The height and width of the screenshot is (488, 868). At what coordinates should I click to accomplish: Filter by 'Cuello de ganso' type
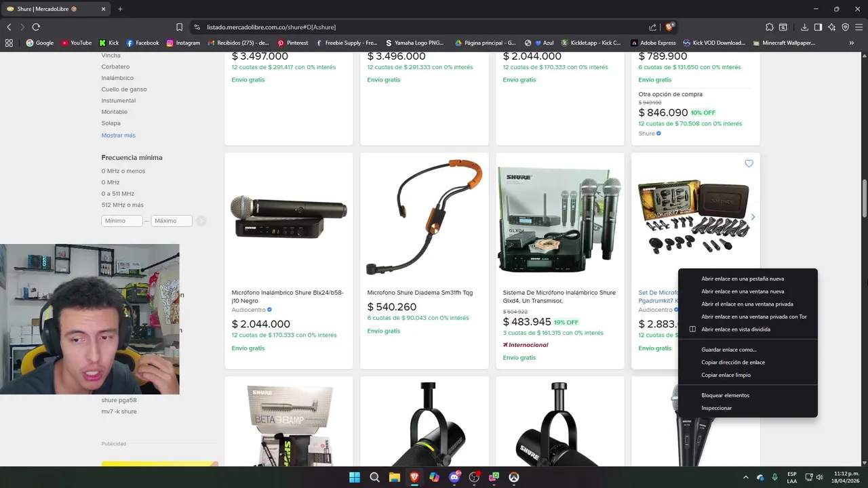(x=124, y=89)
